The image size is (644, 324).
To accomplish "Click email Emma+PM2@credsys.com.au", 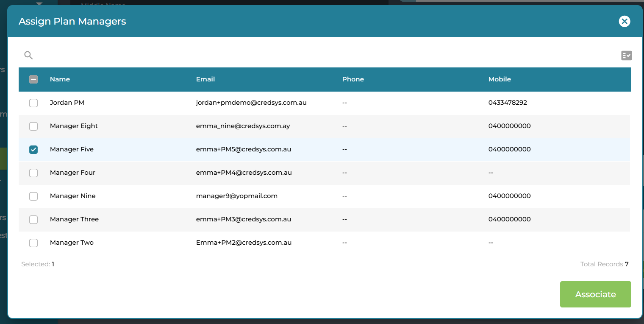I will [244, 243].
